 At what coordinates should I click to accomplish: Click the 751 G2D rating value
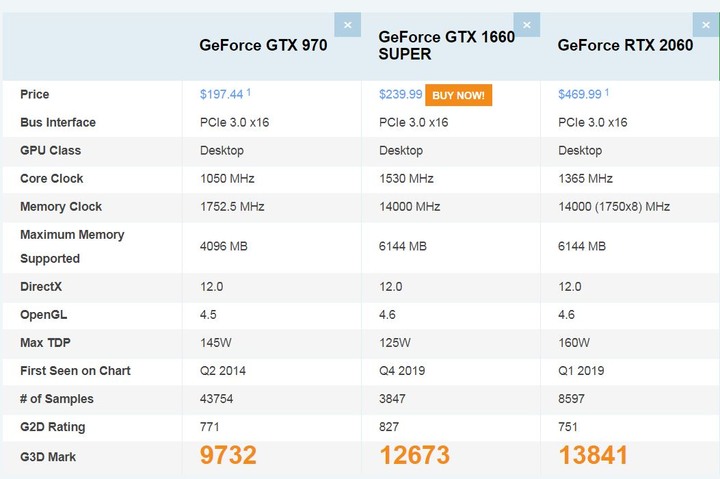coord(568,427)
